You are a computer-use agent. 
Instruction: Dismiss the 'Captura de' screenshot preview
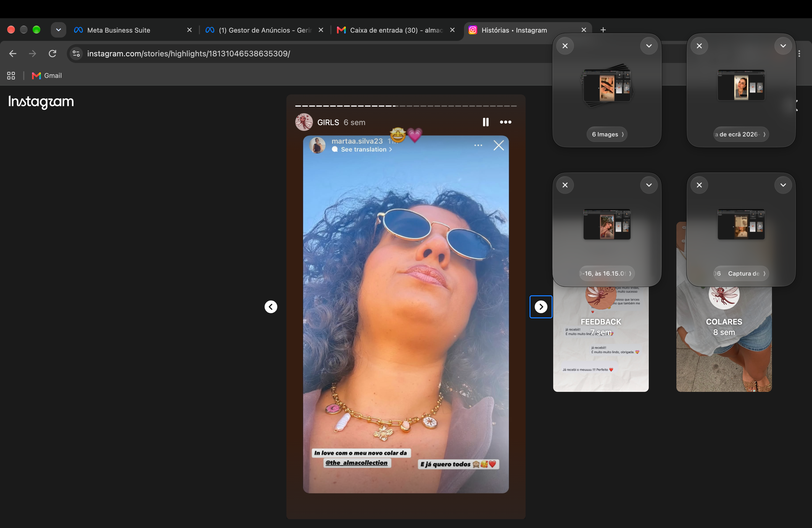tap(699, 185)
